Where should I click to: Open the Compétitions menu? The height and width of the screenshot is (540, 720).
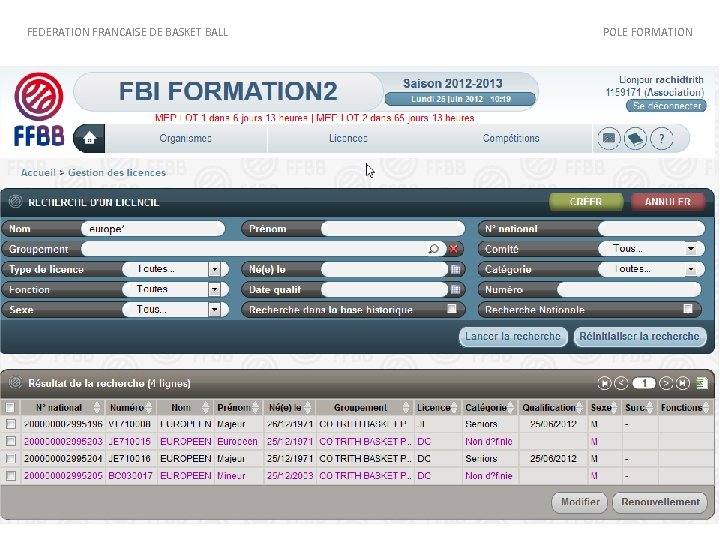point(511,138)
